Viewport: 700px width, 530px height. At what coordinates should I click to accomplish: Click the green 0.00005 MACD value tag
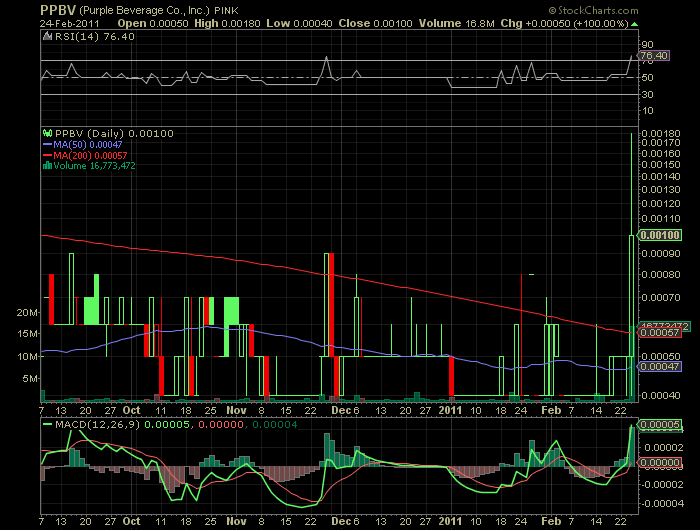[x=660, y=425]
